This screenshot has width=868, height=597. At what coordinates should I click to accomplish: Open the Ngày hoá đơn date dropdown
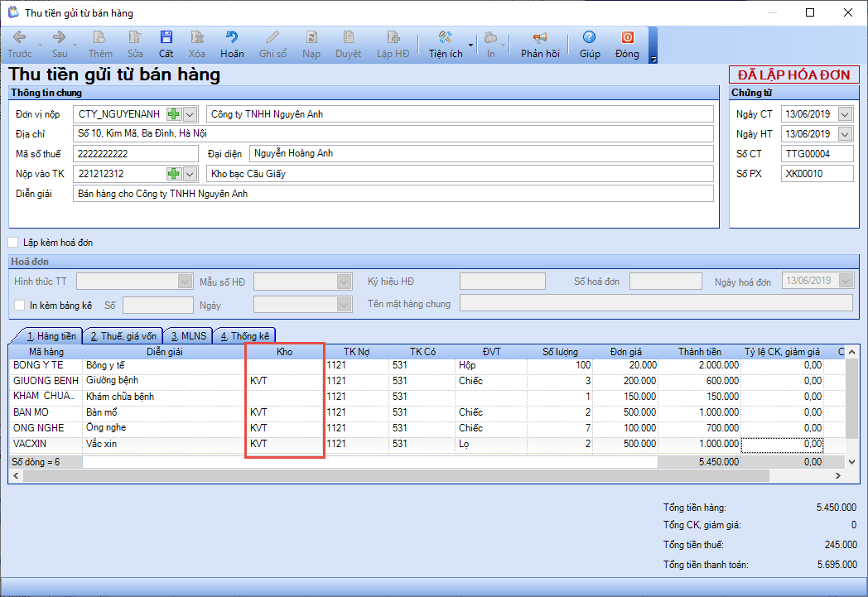[x=846, y=281]
